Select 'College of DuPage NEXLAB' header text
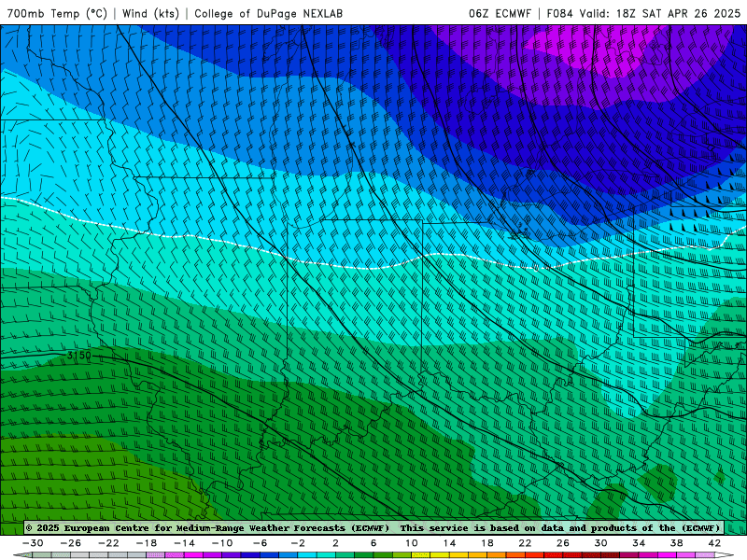This screenshot has width=747, height=560. coord(268,13)
